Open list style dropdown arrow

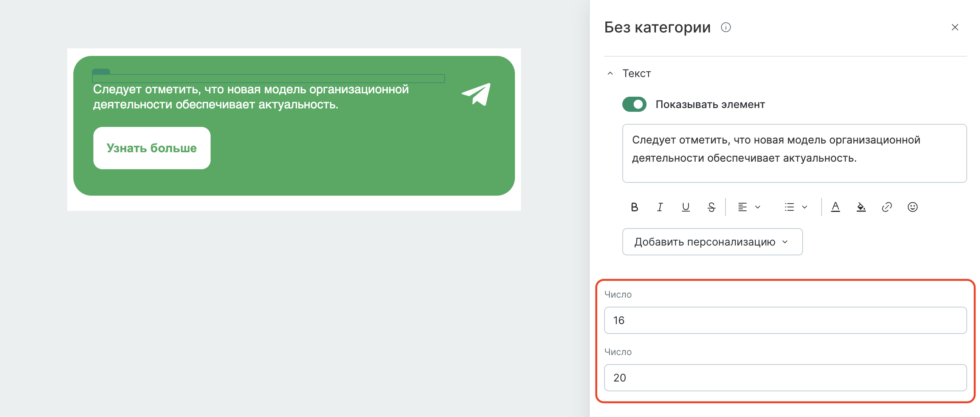pyautogui.click(x=805, y=207)
